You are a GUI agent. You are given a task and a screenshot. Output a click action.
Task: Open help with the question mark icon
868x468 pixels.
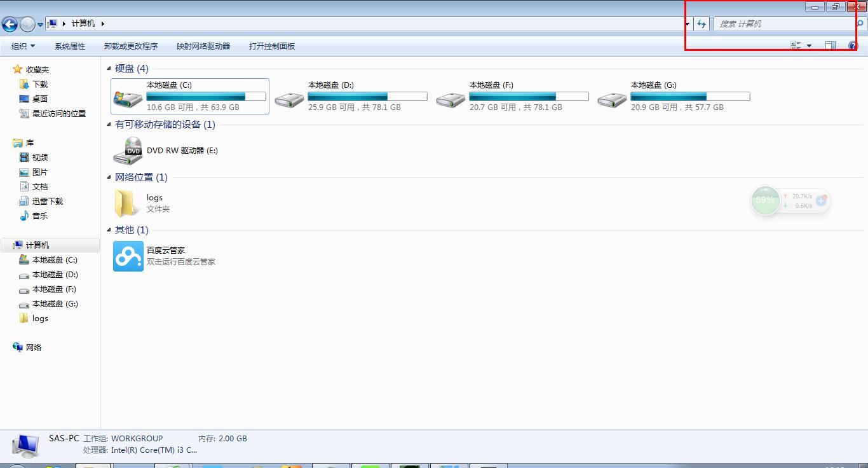tap(853, 46)
